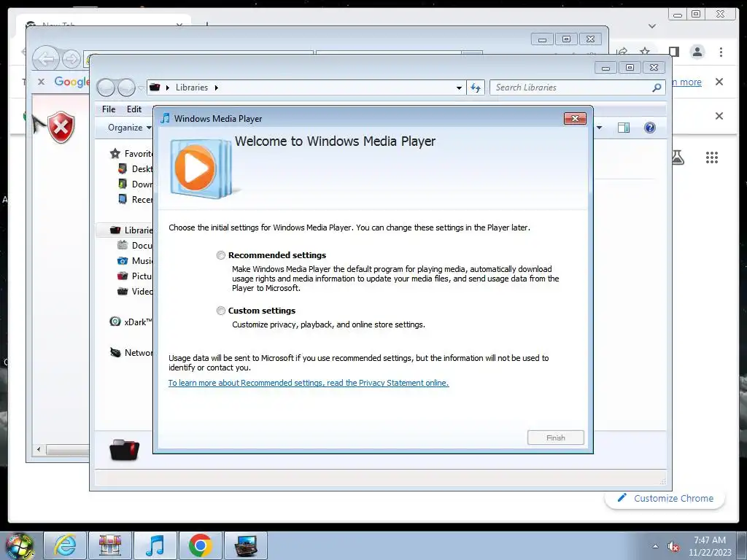Viewport: 747px width, 560px height.
Task: Open the File menu in Libraries window
Action: 109,109
